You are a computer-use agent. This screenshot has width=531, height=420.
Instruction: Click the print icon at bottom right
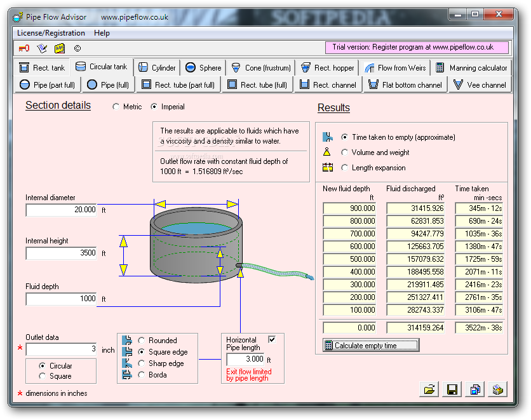pos(498,390)
